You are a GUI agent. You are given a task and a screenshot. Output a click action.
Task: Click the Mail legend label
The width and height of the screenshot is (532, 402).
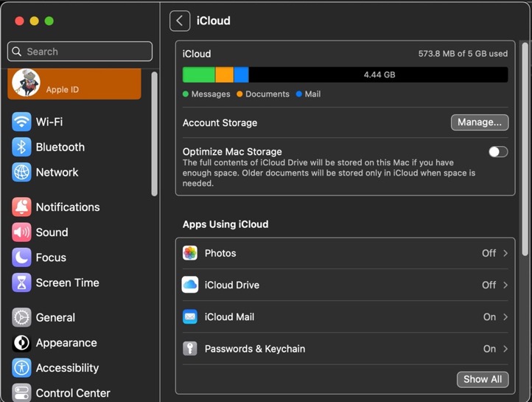[312, 94]
